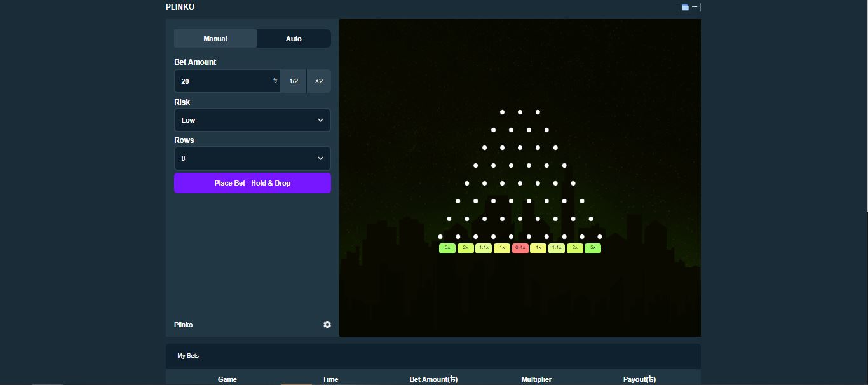
Task: Open the Rows dropdown showing 8
Action: point(252,158)
